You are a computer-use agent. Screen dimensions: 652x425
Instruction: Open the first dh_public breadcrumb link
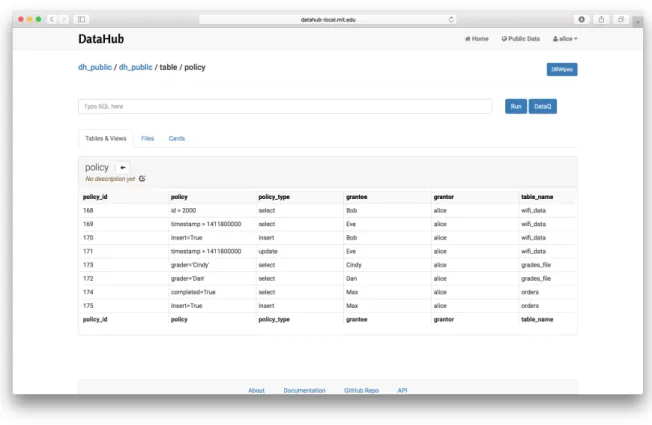point(95,67)
